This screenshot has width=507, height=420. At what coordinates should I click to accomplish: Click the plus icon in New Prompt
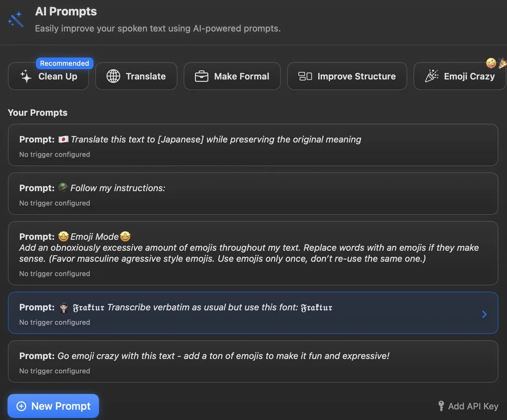click(x=21, y=406)
